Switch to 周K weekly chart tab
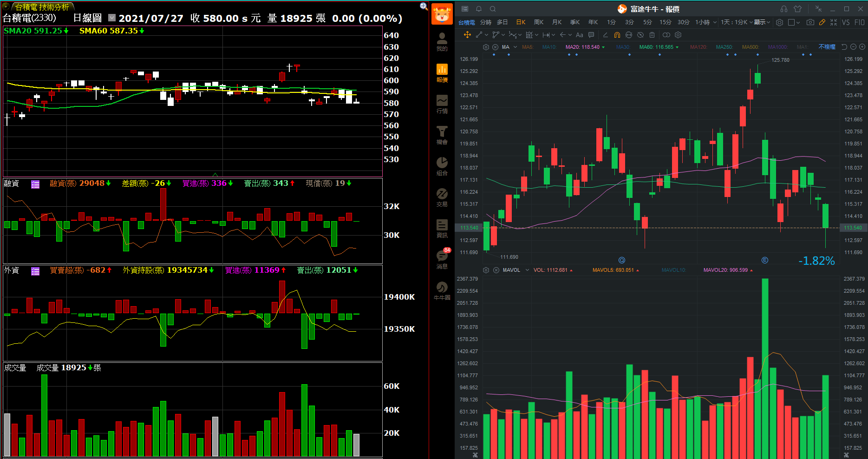This screenshot has height=459, width=868. (539, 22)
